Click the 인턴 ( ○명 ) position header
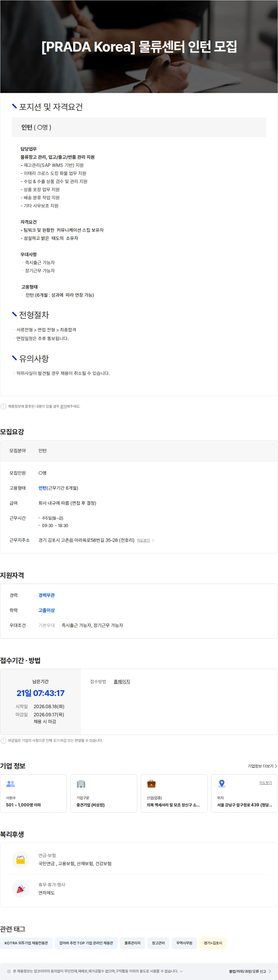The width and height of the screenshot is (278, 980). pos(139,127)
